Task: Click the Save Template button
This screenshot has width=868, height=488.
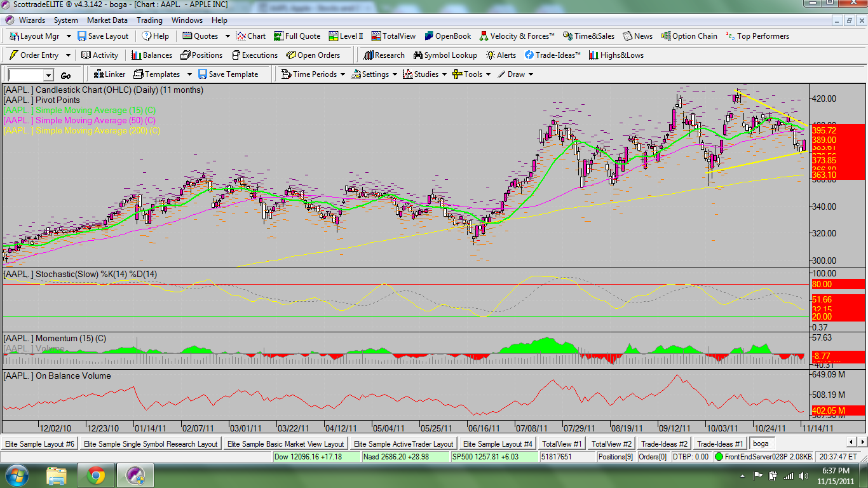Action: 228,74
